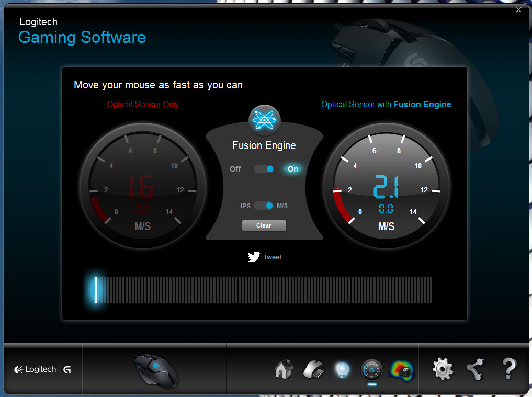Click the Fusion Engine sensor gauge
The image size is (532, 397).
(387, 186)
